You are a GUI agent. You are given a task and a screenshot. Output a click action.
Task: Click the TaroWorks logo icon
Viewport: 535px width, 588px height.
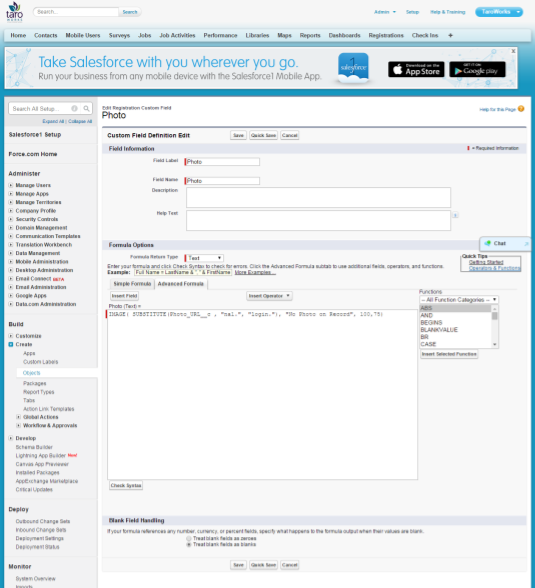click(x=15, y=12)
